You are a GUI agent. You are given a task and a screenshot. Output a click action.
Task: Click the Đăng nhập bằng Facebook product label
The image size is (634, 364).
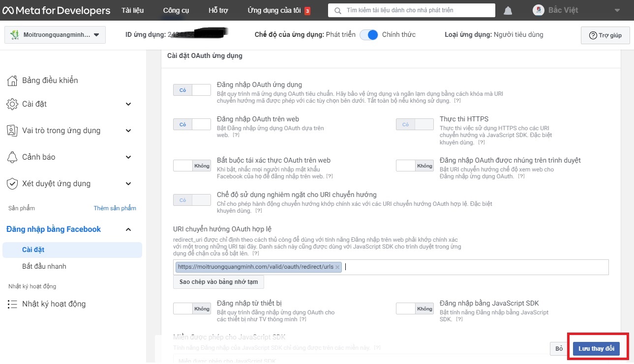click(x=54, y=229)
